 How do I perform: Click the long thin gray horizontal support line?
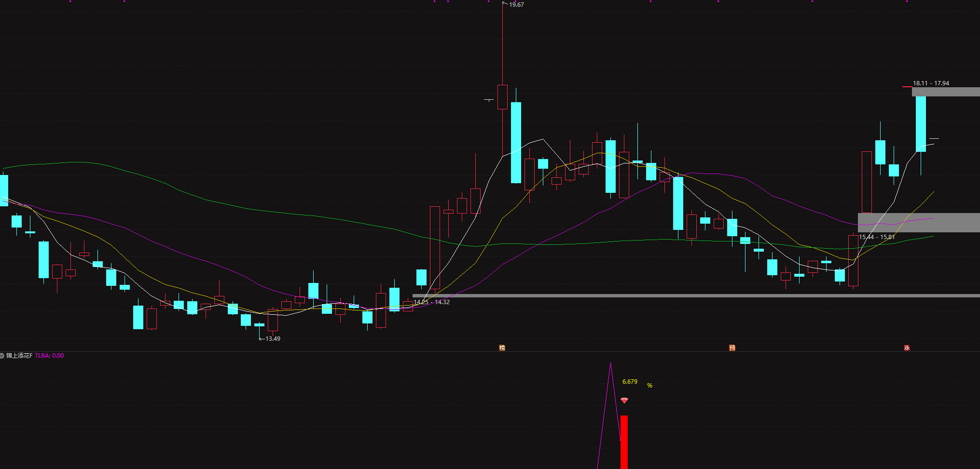[x=676, y=295]
